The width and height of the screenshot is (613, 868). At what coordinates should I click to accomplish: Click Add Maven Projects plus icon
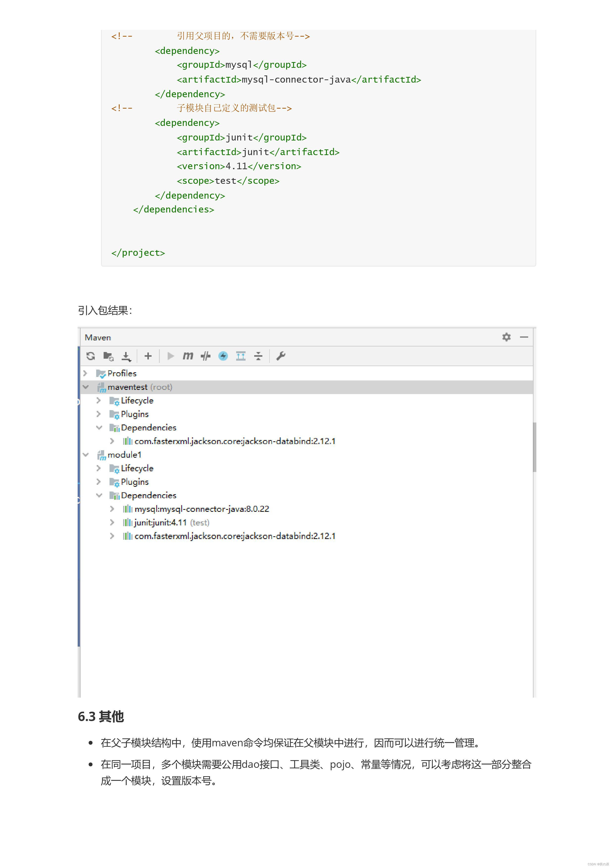(148, 356)
